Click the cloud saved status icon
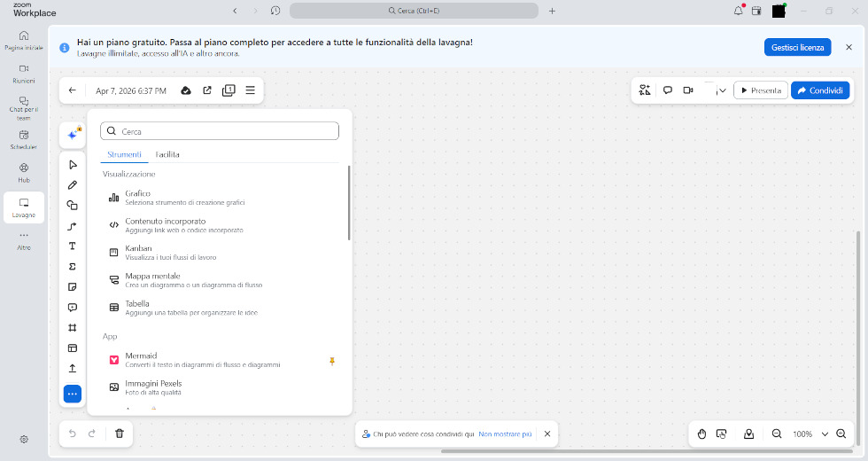Screen dimensions: 868x461 pos(186,90)
